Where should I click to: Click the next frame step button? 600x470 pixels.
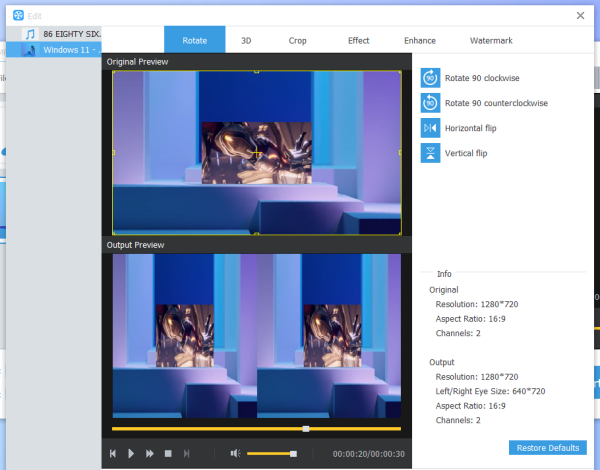click(x=186, y=454)
